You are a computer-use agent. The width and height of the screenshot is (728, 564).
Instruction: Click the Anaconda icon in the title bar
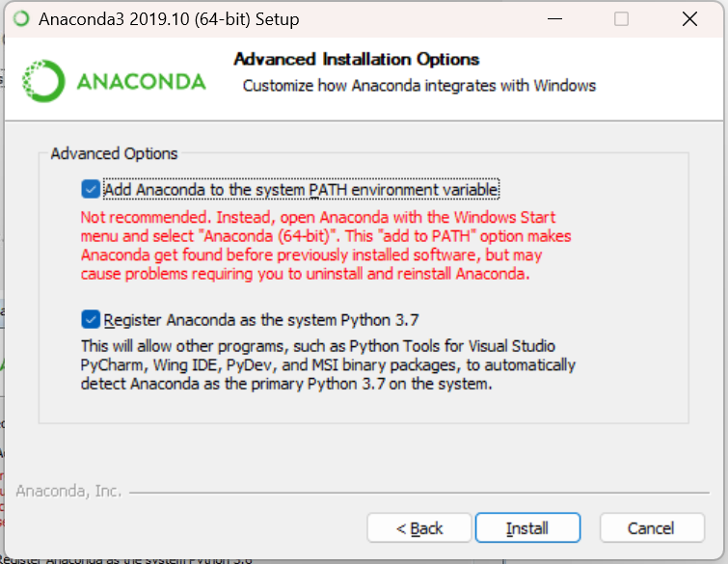[21, 19]
